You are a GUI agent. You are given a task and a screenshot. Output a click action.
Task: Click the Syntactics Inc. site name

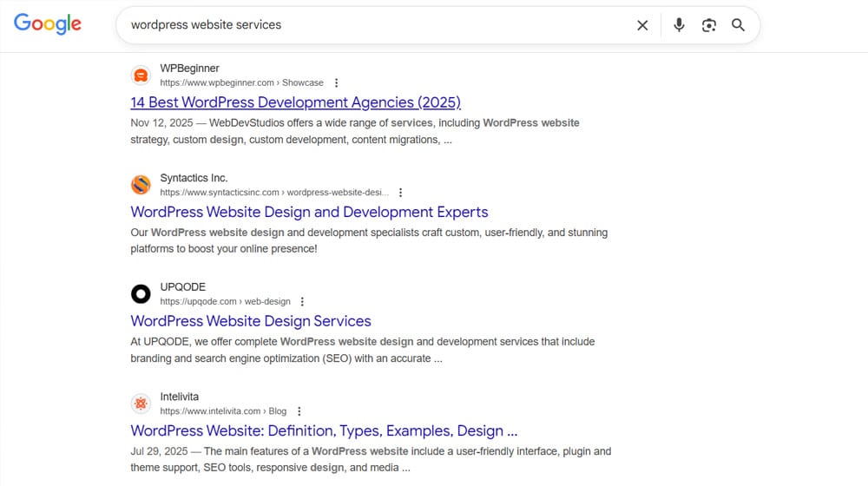pyautogui.click(x=194, y=178)
